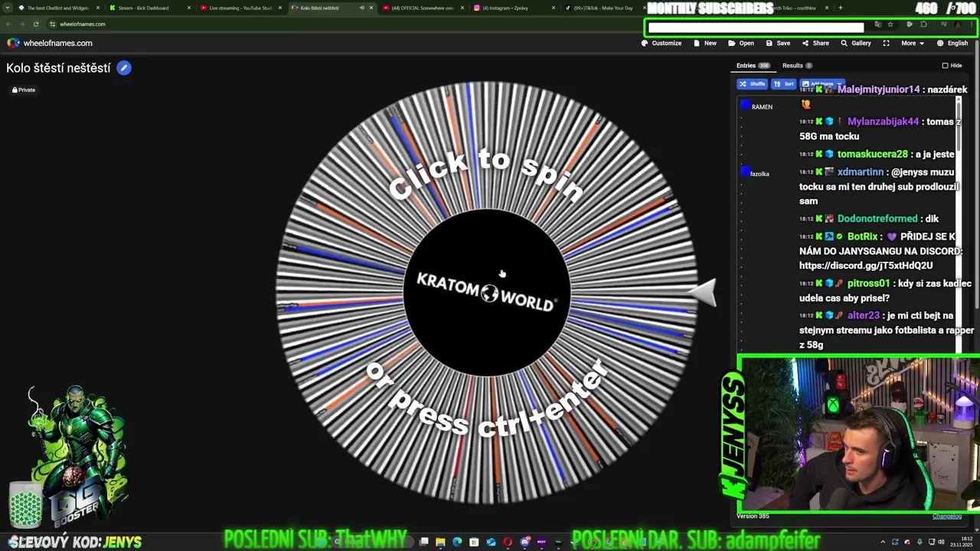Edit the wheel title with the pencil icon
The height and width of the screenshot is (551, 980).
[x=124, y=68]
